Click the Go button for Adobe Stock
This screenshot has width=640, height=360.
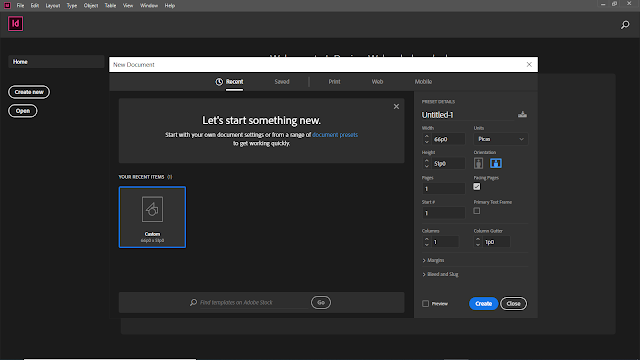click(x=321, y=302)
